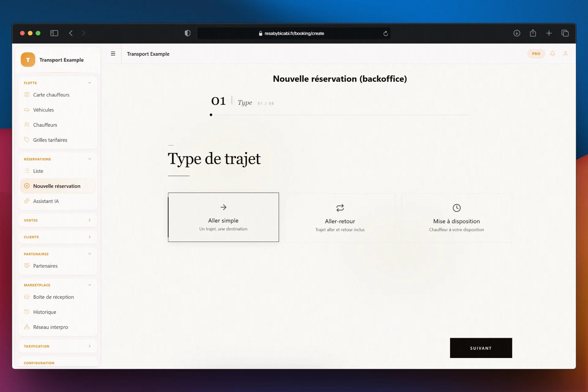Viewport: 588px width, 392px height.
Task: Reload the page in Safari
Action: click(386, 33)
